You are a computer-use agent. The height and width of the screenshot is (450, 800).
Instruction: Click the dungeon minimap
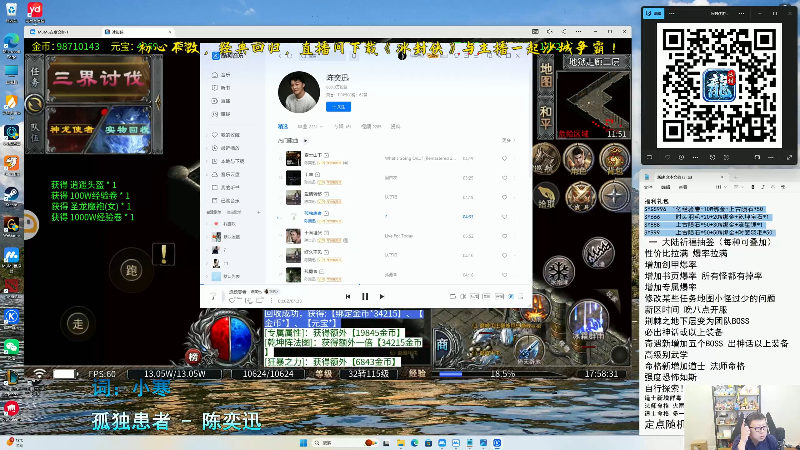pos(593,104)
